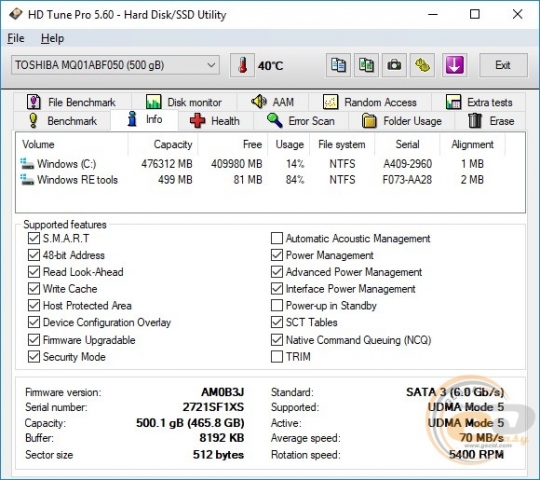Toggle the Host Protected Area checkbox
Screen dimensions: 540x480
pyautogui.click(x=33, y=305)
